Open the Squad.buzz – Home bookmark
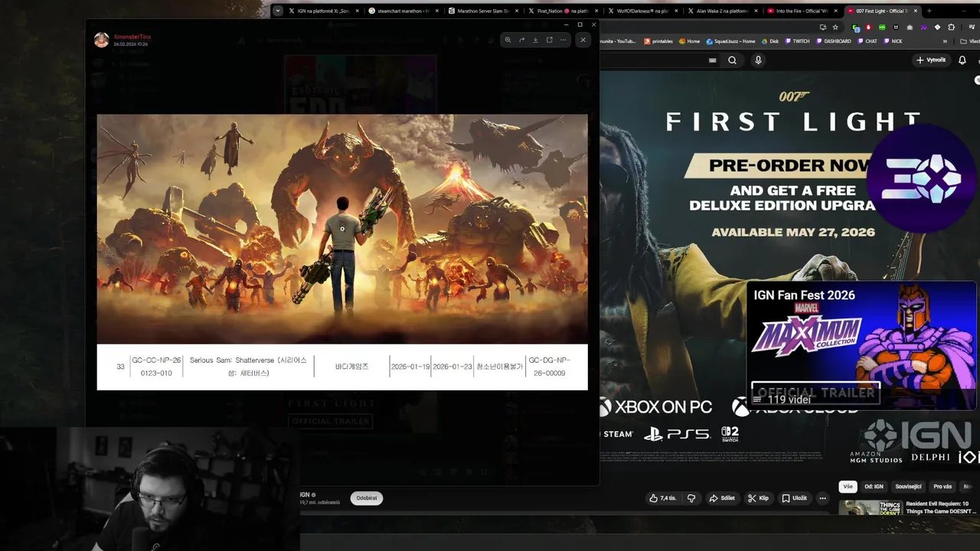The height and width of the screenshot is (551, 980). point(731,41)
